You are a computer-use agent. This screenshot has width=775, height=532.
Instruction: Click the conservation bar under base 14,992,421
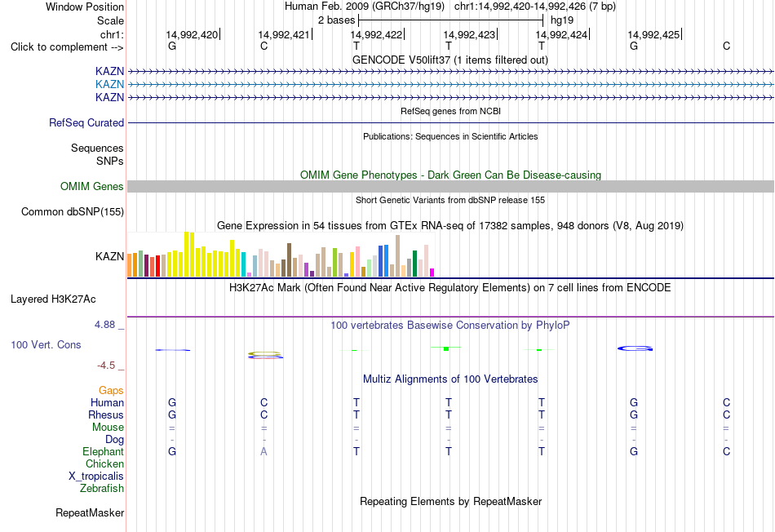coord(265,354)
